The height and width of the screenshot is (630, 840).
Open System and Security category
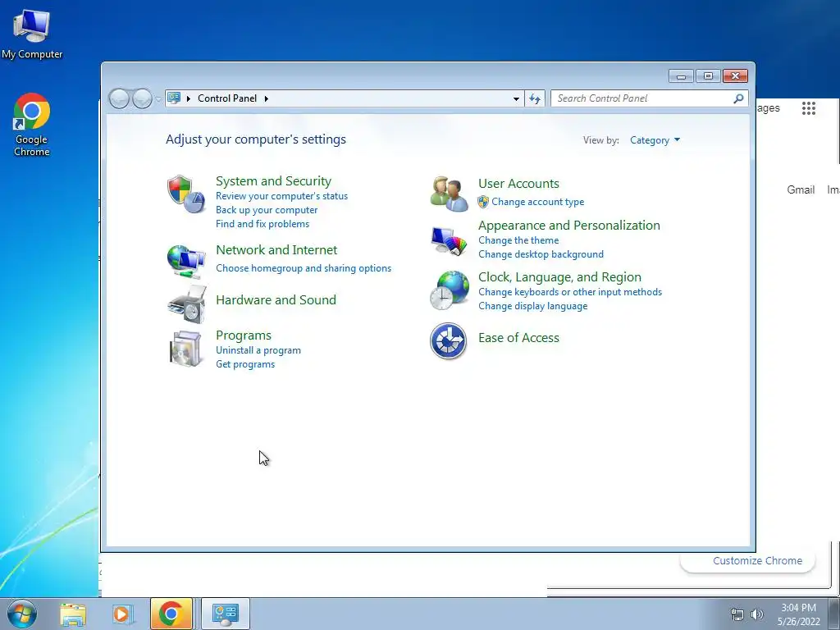pyautogui.click(x=273, y=181)
